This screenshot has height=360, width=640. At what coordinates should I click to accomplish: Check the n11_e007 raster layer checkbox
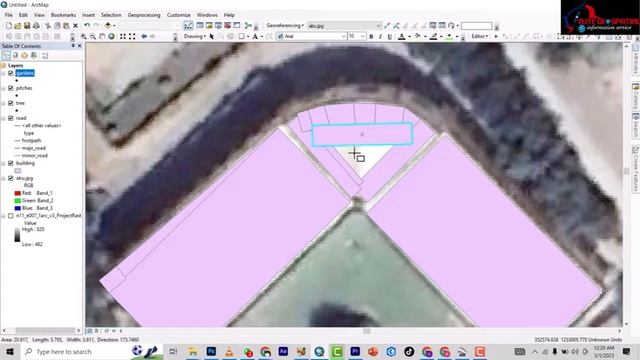coord(11,216)
